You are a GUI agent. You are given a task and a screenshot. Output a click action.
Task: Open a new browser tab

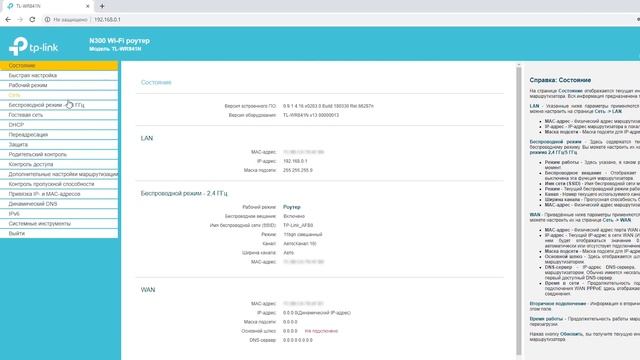coord(102,6)
